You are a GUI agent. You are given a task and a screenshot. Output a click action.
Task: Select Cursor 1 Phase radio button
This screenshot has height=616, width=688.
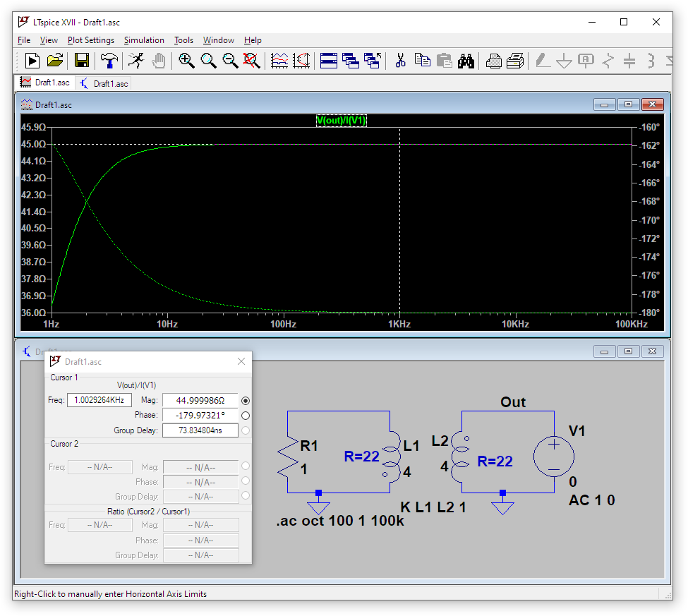click(246, 416)
